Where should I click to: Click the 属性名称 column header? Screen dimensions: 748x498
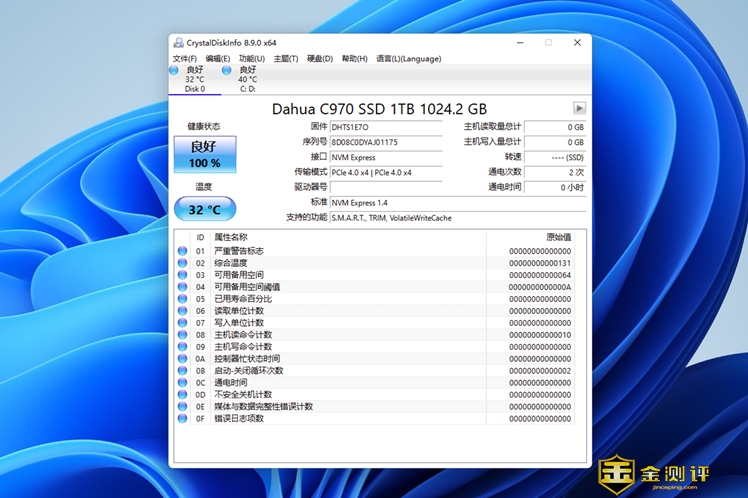point(231,237)
